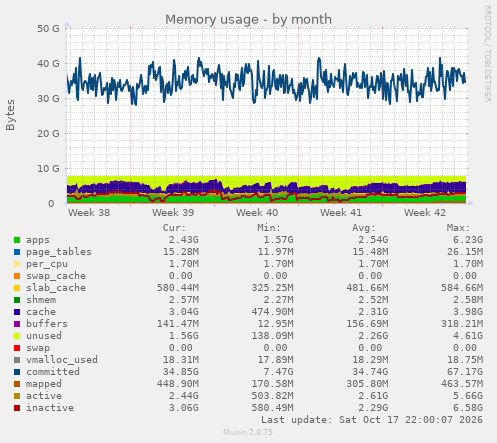Click the 'page_tables' legend label
This screenshot has height=443, width=497.
click(59, 252)
